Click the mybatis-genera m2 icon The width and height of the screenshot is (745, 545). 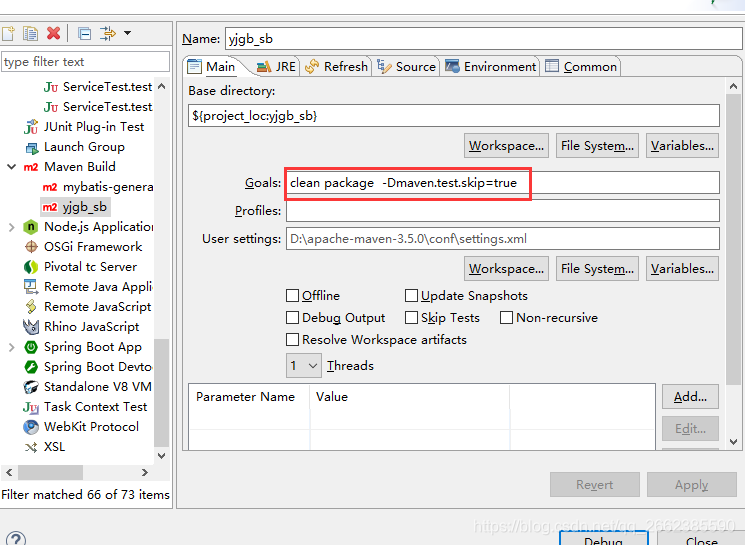pos(50,187)
